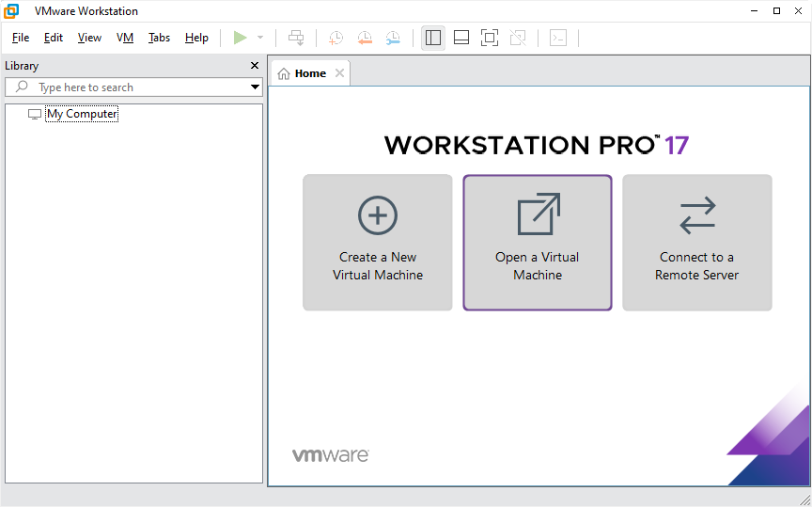The height and width of the screenshot is (507, 812).
Task: Click Connect to a Remote Server tile
Action: pos(697,243)
